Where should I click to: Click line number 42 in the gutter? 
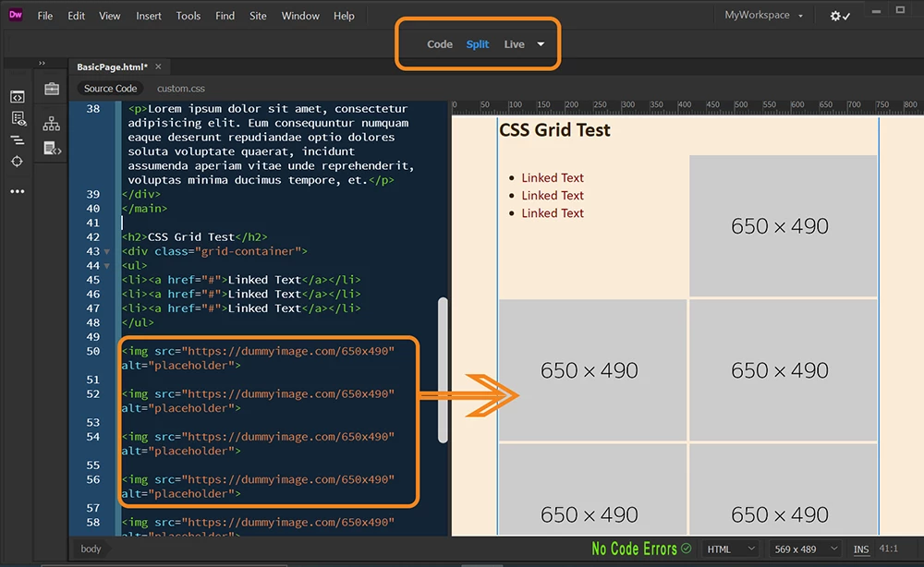point(93,237)
